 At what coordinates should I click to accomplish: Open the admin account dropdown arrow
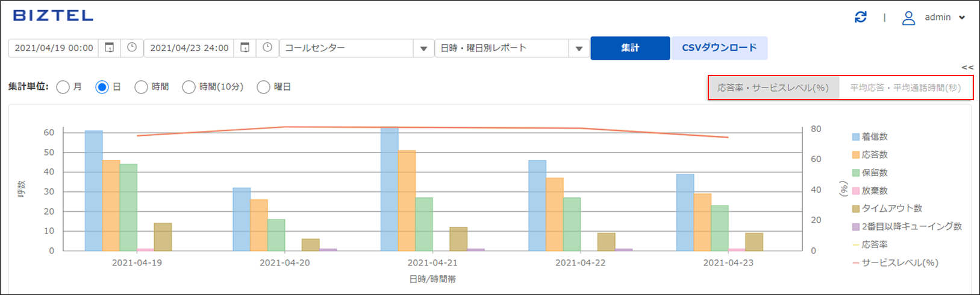click(962, 18)
